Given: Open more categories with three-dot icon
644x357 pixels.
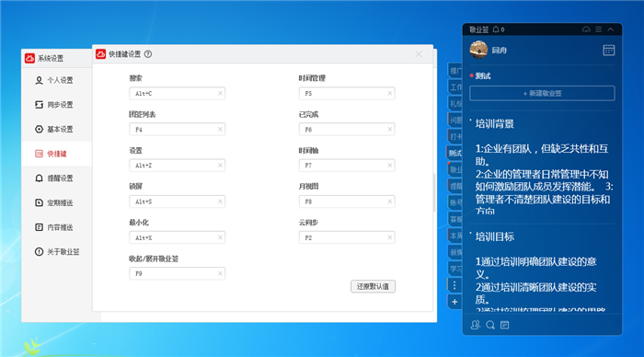Looking at the screenshot, I should pos(454,285).
